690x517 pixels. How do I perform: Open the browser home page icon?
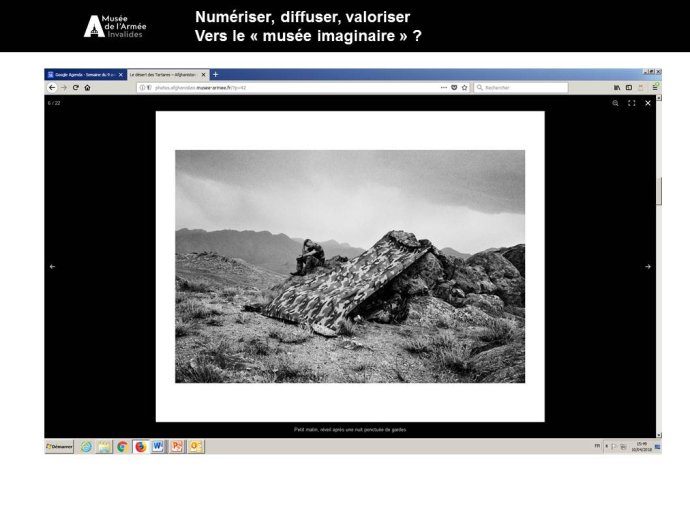tap(88, 88)
